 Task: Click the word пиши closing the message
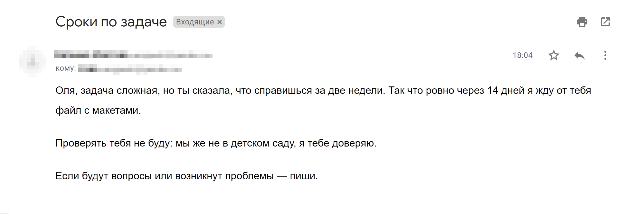303,176
